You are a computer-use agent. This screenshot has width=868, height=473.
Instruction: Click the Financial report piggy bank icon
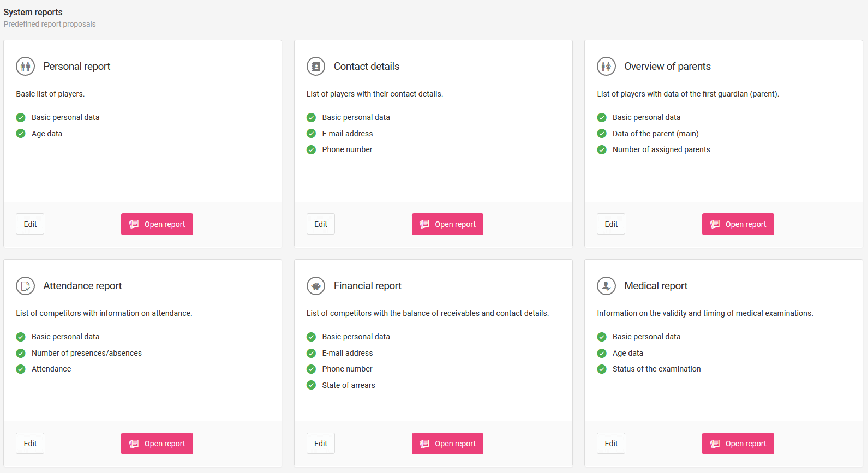316,286
